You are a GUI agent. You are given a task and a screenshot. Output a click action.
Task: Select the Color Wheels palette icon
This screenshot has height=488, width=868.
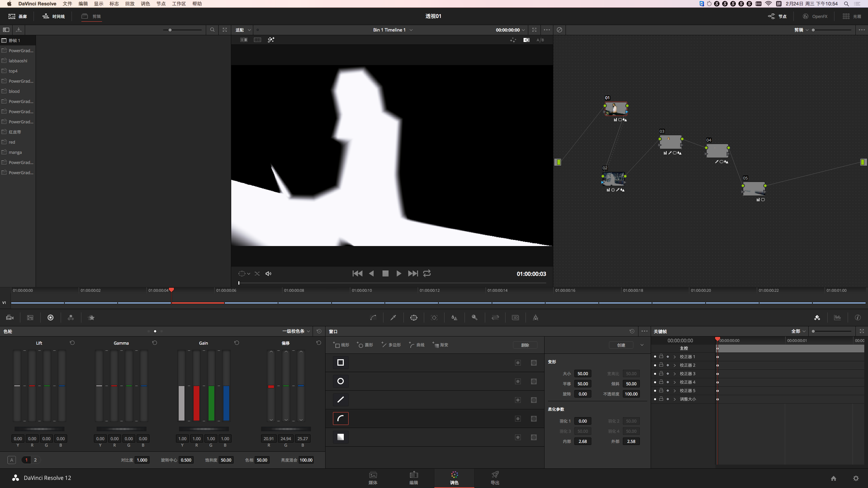51,318
